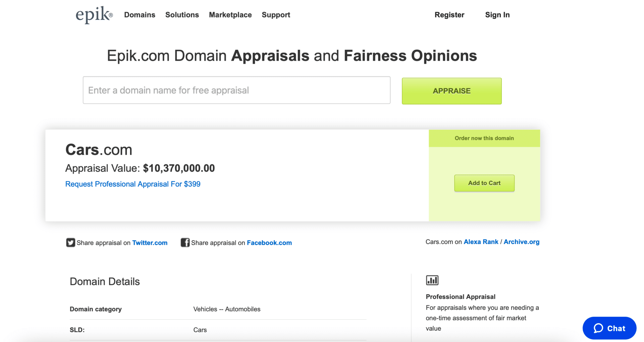The width and height of the screenshot is (644, 342).
Task: Open the Domains menu
Action: pos(140,15)
